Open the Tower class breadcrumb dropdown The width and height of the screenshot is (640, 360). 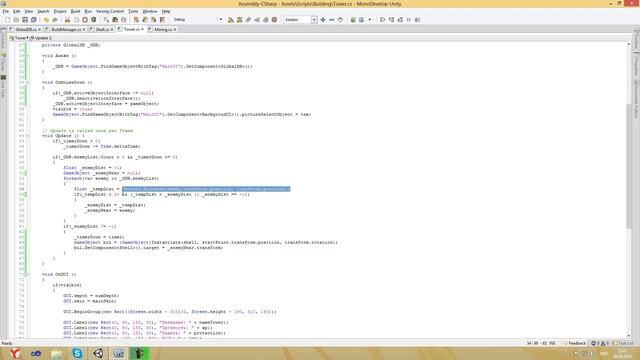(18, 38)
